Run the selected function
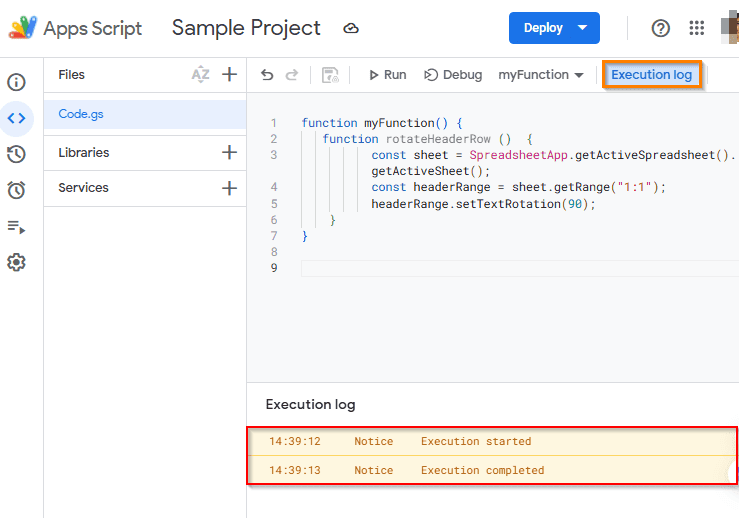 (x=387, y=75)
